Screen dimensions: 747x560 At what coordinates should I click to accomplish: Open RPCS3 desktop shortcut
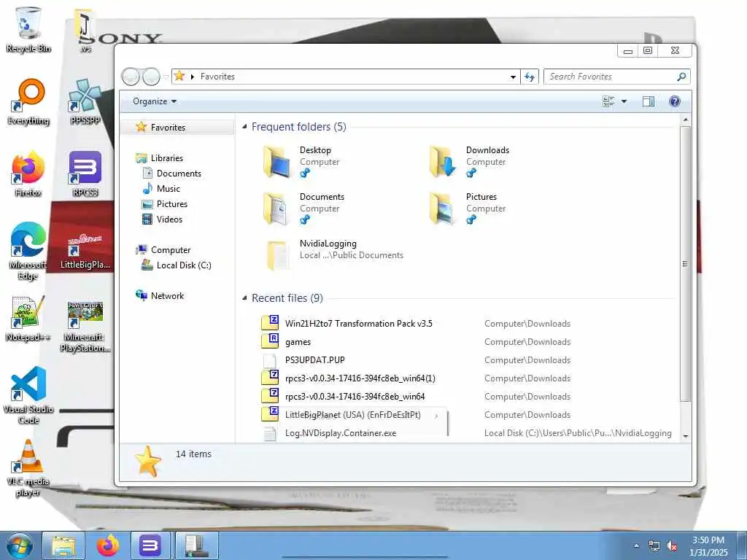tap(85, 174)
